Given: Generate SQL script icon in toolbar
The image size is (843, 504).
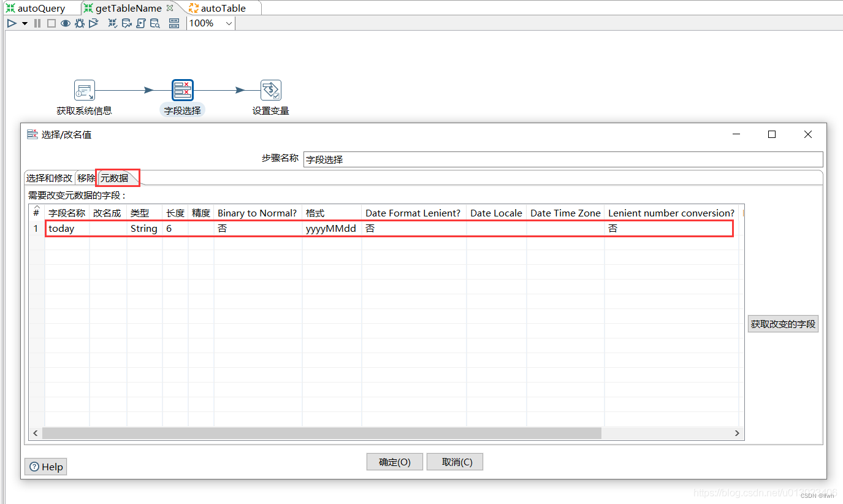Looking at the screenshot, I should (141, 23).
